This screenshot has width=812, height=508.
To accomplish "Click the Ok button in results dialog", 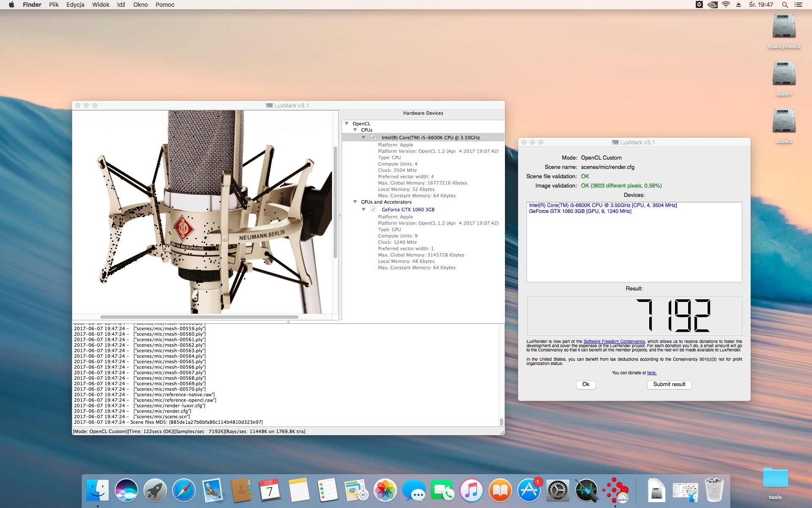I will 586,384.
